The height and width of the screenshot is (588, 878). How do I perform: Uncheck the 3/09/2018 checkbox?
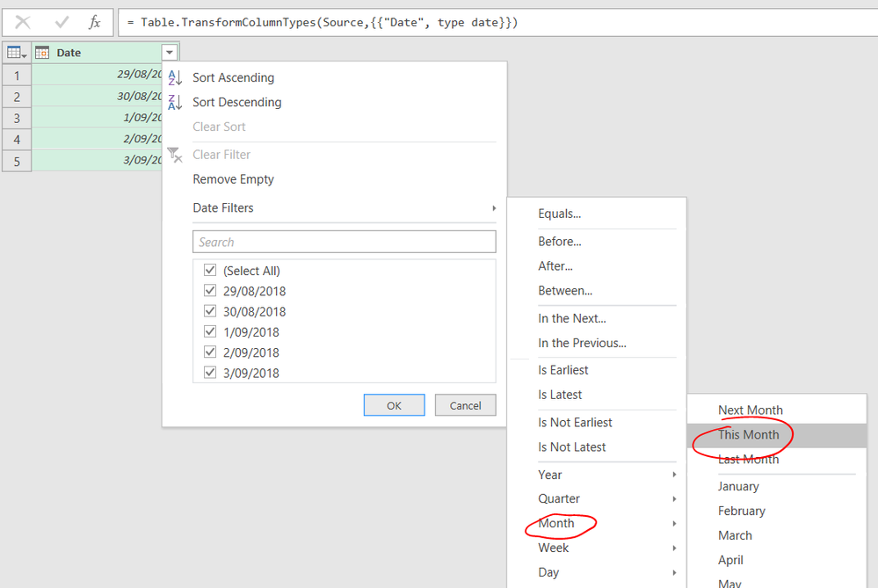tap(210, 373)
